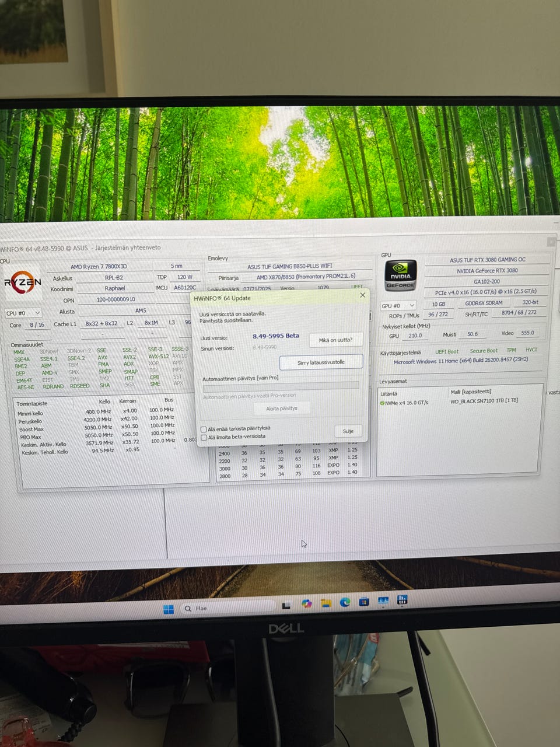Click the 'Hae' taskbar search box
Image resolution: width=560 pixels, height=747 pixels.
228,608
